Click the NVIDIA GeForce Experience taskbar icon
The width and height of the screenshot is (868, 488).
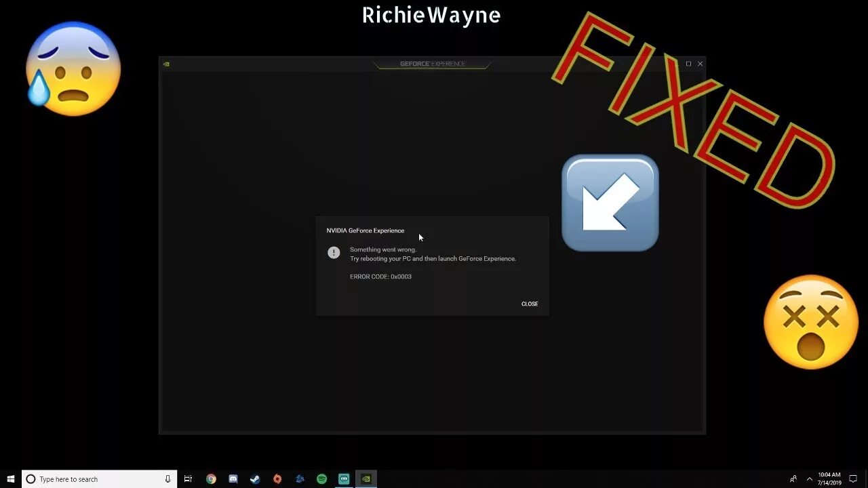click(366, 479)
